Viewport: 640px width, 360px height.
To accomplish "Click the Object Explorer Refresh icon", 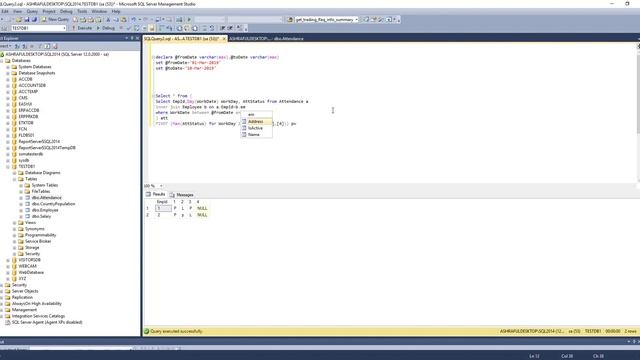I will pos(47,46).
